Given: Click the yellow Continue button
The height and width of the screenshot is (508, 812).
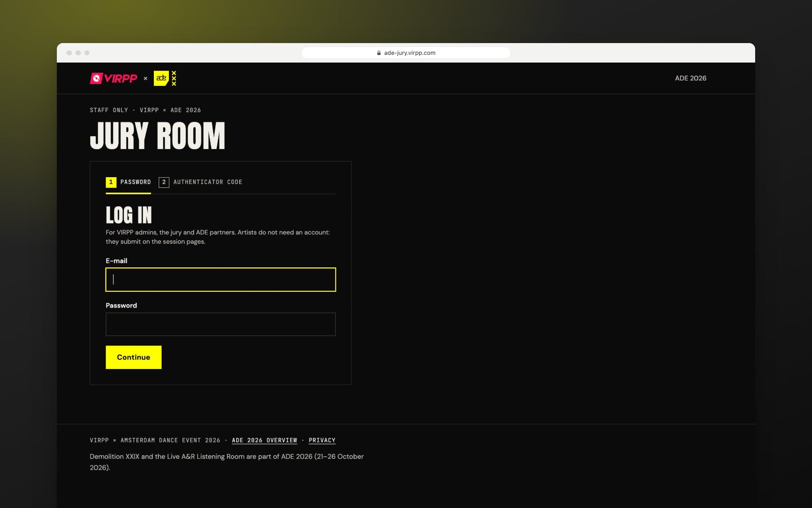Looking at the screenshot, I should coord(134,357).
